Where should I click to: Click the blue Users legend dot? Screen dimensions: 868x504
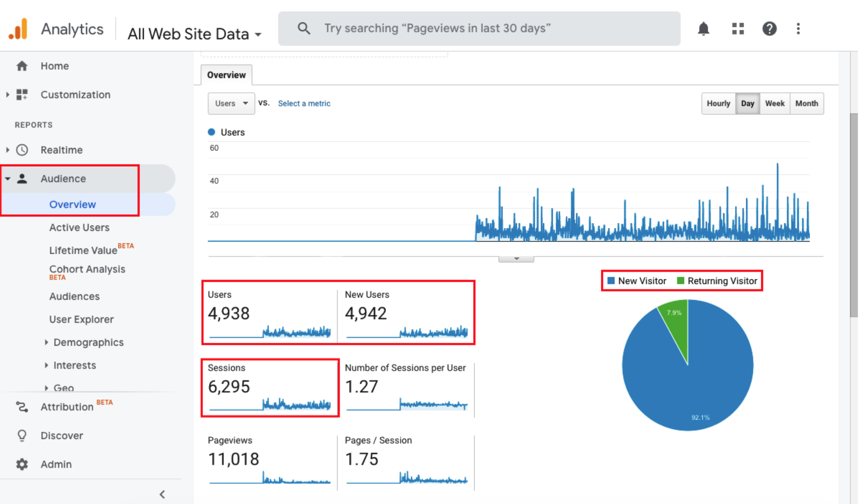212,132
